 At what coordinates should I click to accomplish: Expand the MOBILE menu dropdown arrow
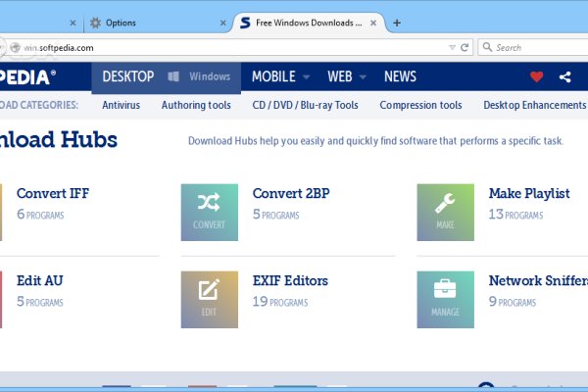tap(307, 76)
